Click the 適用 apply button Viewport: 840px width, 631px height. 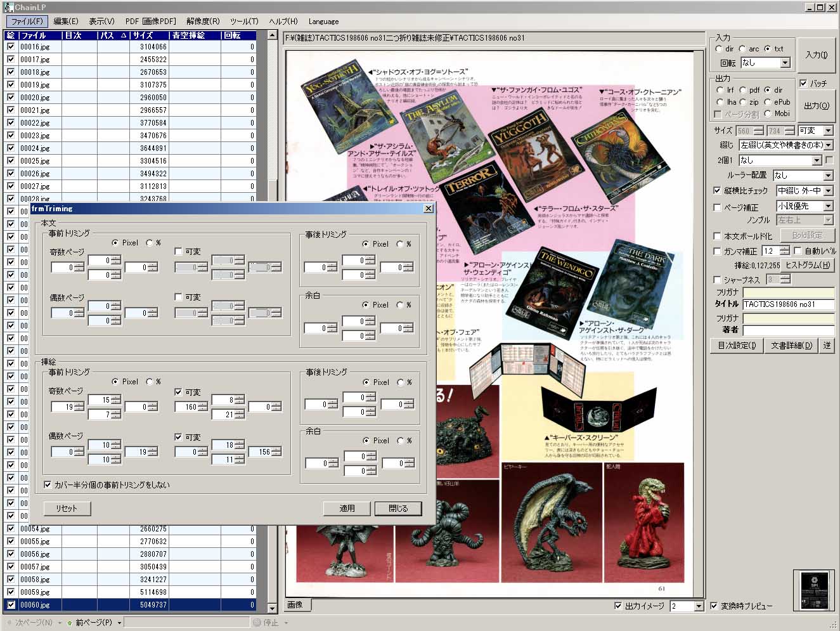coord(347,509)
